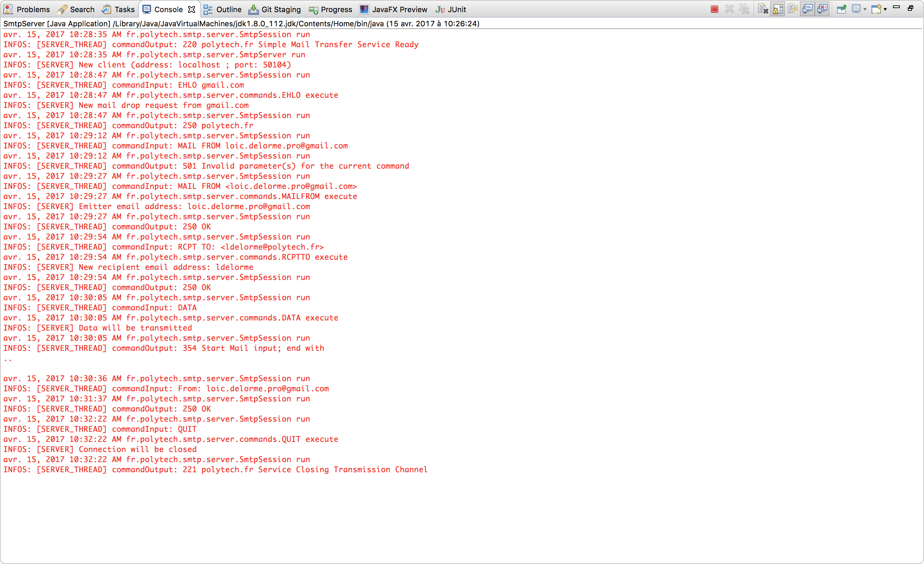The image size is (924, 564).
Task: Minimize the console view panel
Action: [897, 7]
